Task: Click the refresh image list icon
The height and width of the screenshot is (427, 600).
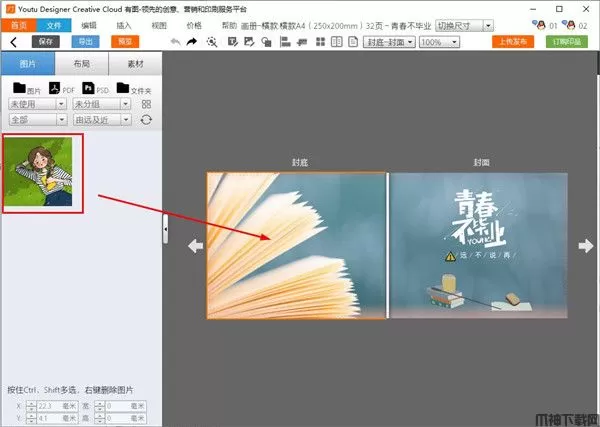Action: coord(147,119)
